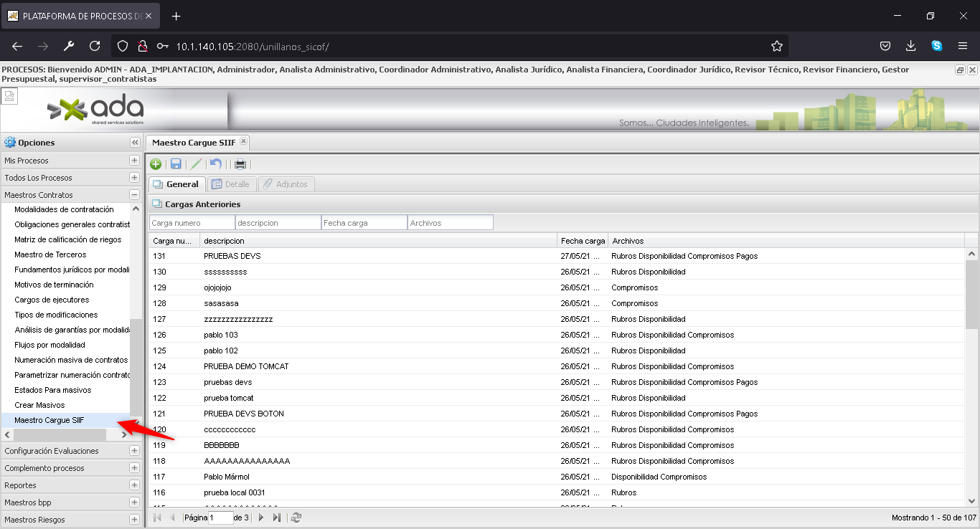Screen dimensions: 980x529
Task: Collapse the Maestros Contratos section
Action: point(134,195)
